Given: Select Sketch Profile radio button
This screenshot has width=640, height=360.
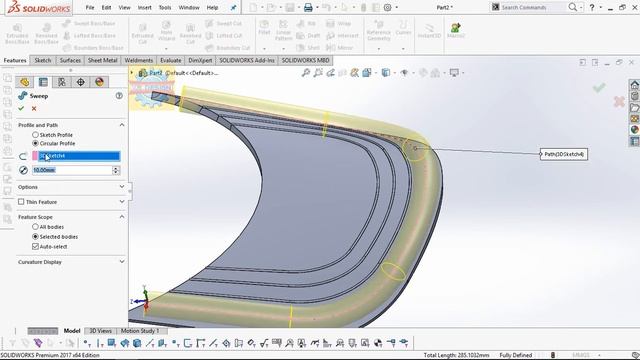Looking at the screenshot, I should 35,135.
